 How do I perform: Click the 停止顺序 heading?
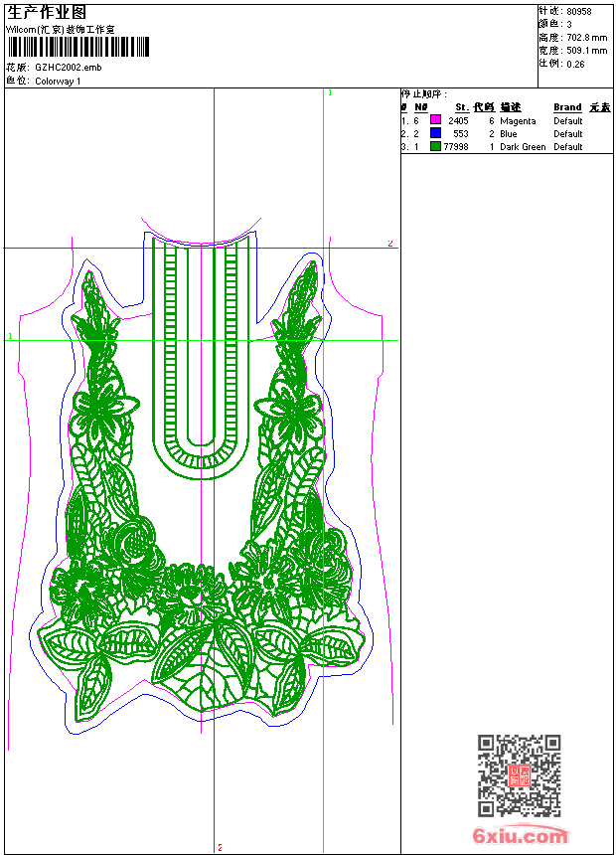[x=424, y=94]
